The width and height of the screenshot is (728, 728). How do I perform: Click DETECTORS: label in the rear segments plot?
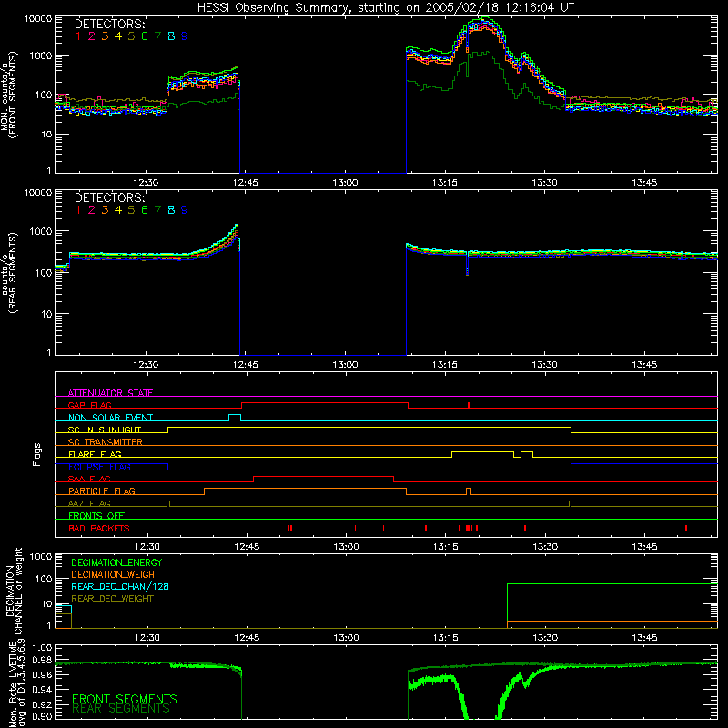click(109, 197)
